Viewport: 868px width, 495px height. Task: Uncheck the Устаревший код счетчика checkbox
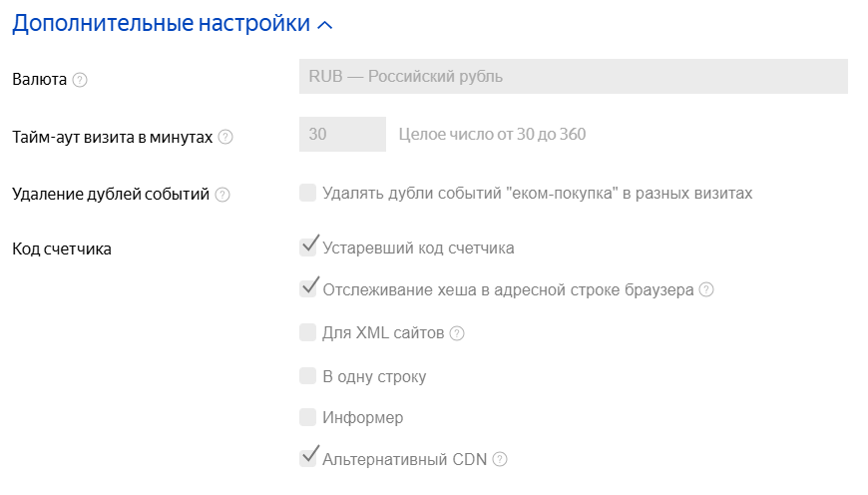308,247
